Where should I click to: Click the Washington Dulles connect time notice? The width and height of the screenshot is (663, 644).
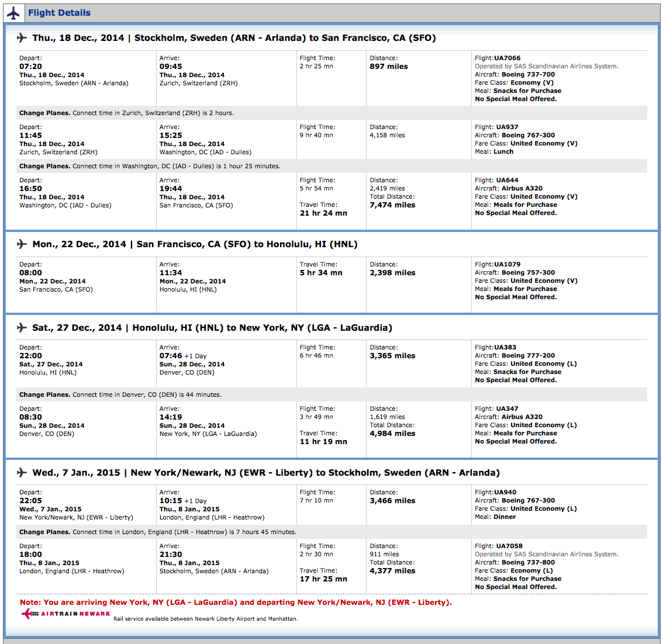(150, 166)
